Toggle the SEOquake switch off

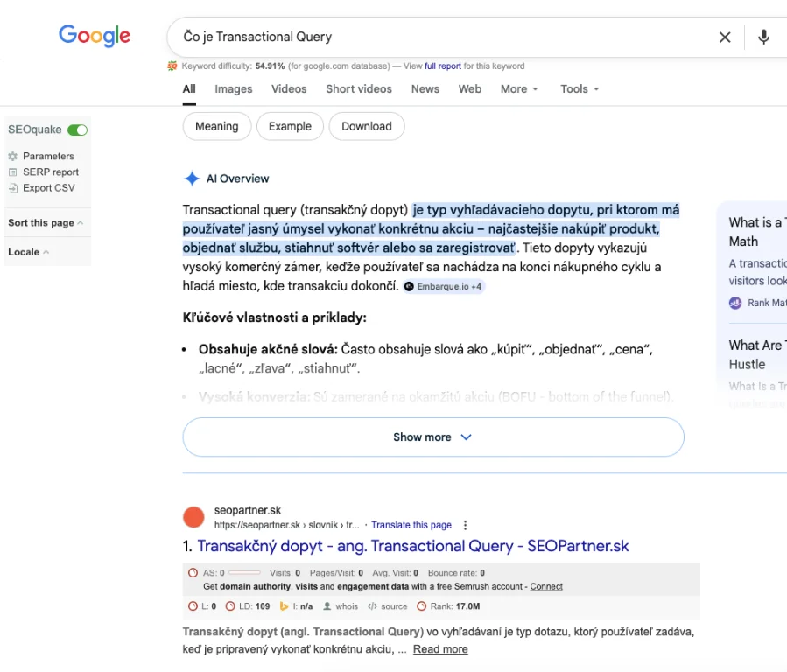[77, 129]
